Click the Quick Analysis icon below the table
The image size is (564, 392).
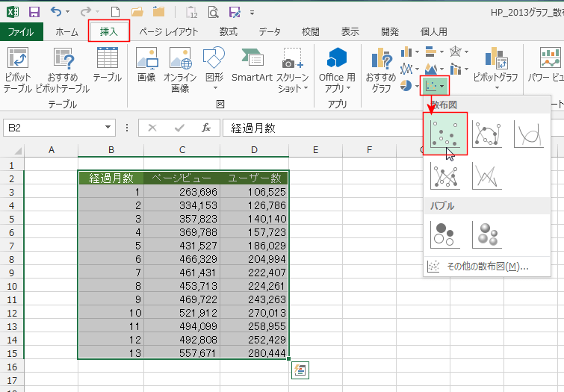coord(300,370)
